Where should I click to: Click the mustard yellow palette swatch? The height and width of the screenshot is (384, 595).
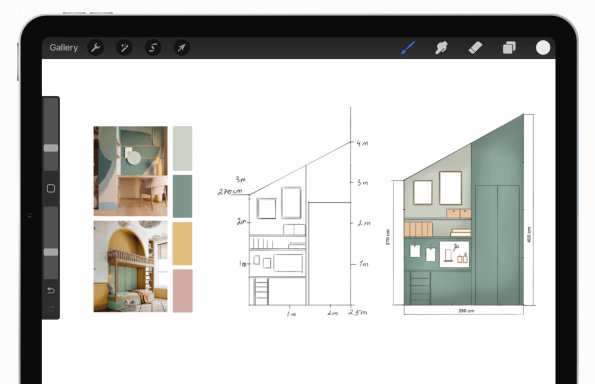183,244
